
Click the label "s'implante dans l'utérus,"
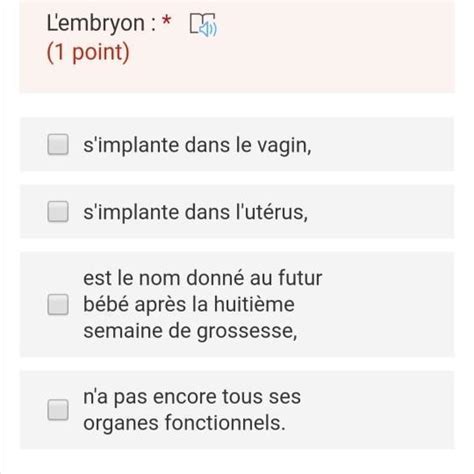(x=195, y=212)
